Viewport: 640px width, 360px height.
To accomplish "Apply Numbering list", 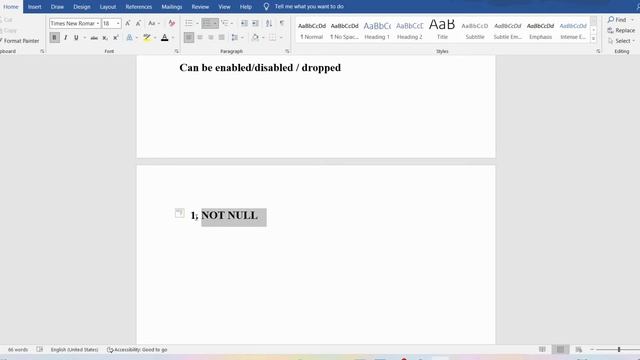I will pyautogui.click(x=207, y=23).
